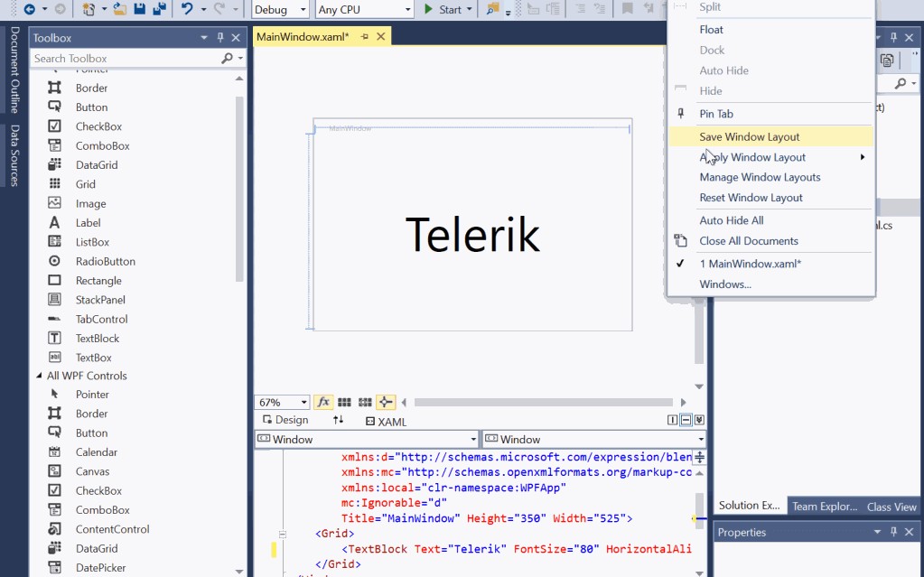This screenshot has height=577, width=924.
Task: Click the Undo toolbar icon
Action: [x=187, y=9]
